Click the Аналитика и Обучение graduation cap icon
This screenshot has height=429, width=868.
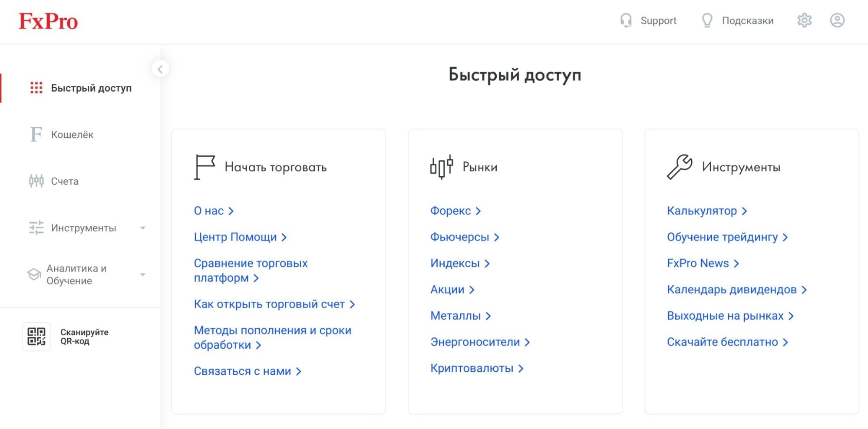point(34,274)
